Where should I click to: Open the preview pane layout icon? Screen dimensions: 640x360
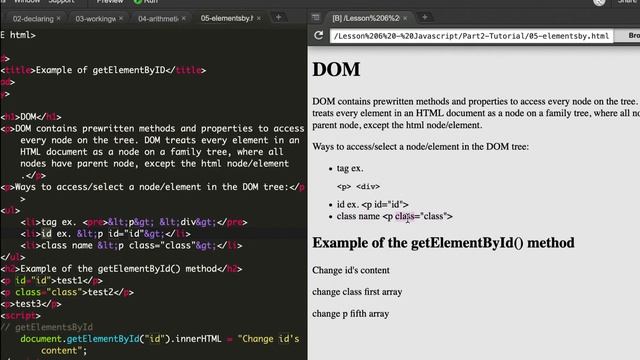pyautogui.click(x=316, y=18)
